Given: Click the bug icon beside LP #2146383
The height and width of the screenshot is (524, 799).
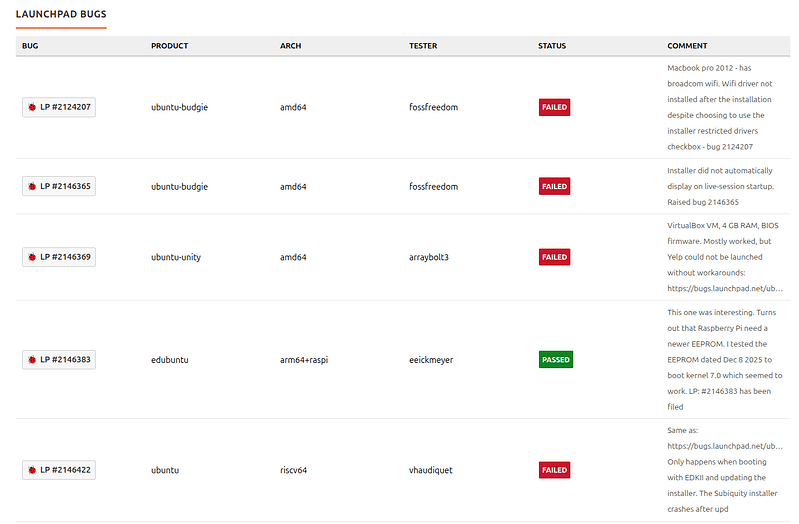Looking at the screenshot, I should click(32, 359).
